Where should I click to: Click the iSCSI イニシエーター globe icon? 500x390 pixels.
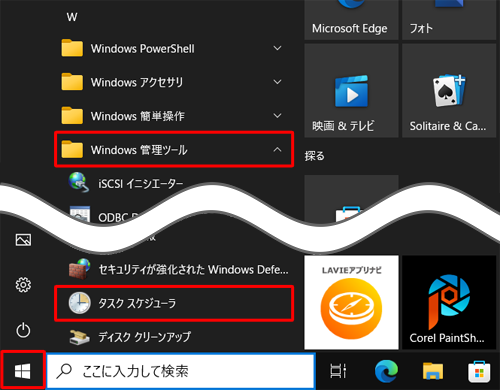coord(79,182)
